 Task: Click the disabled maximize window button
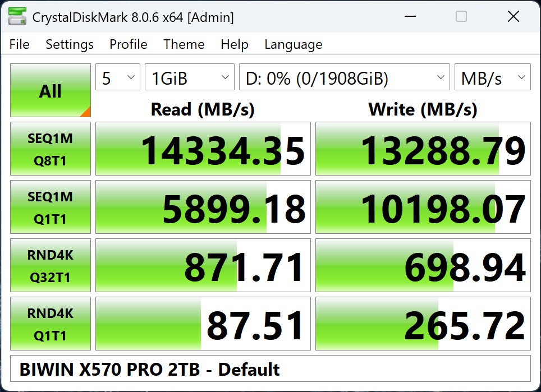pyautogui.click(x=461, y=16)
